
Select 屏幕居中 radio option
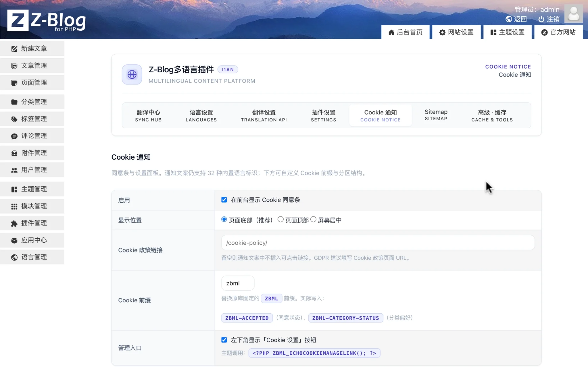(x=313, y=219)
